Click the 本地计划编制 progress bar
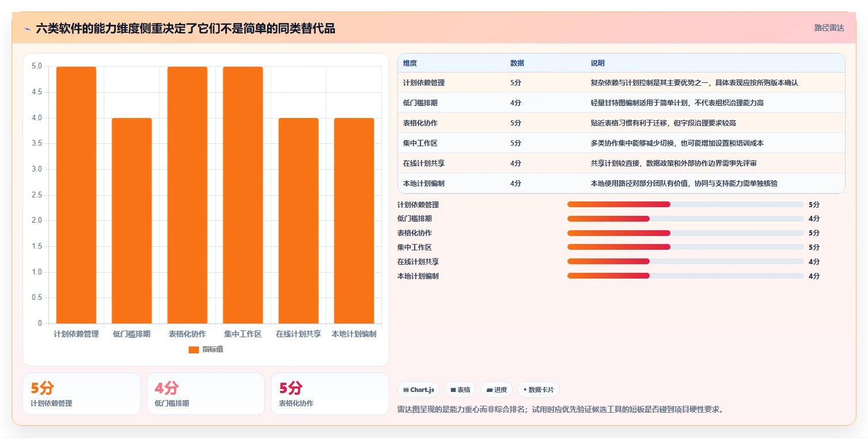This screenshot has width=868, height=438. tap(685, 276)
